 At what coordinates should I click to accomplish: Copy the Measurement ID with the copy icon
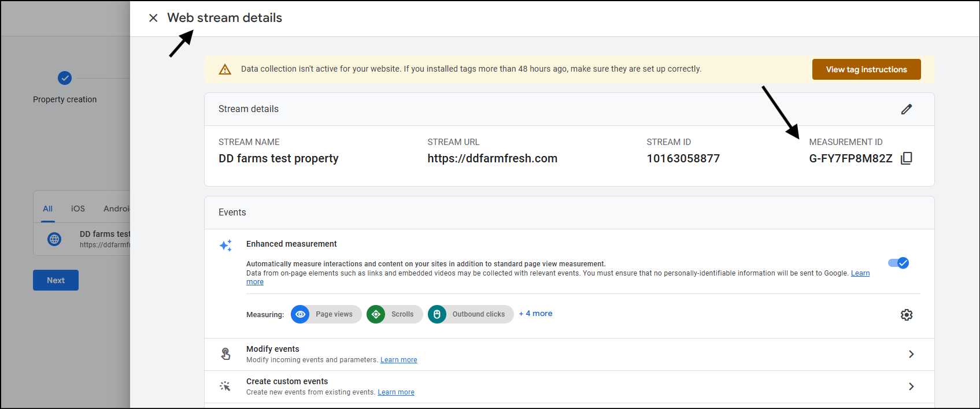(x=907, y=158)
